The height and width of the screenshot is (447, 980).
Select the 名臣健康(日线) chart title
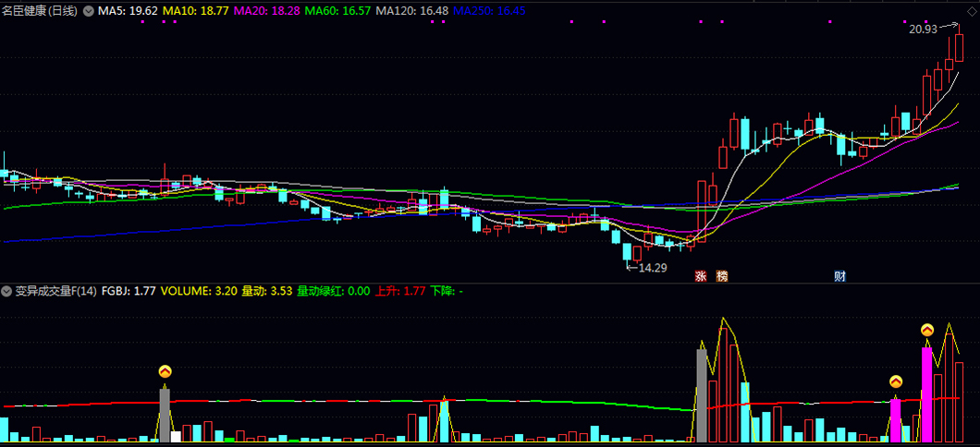click(40, 10)
